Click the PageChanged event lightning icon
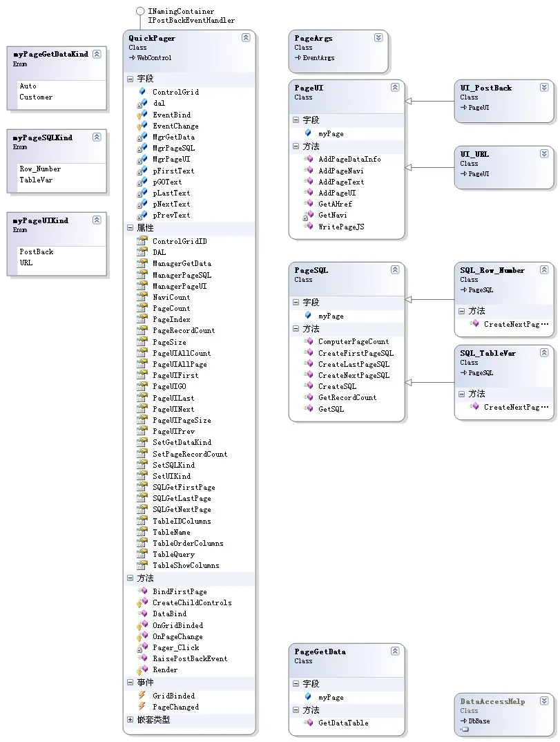The width and height of the screenshot is (560, 742). [142, 707]
